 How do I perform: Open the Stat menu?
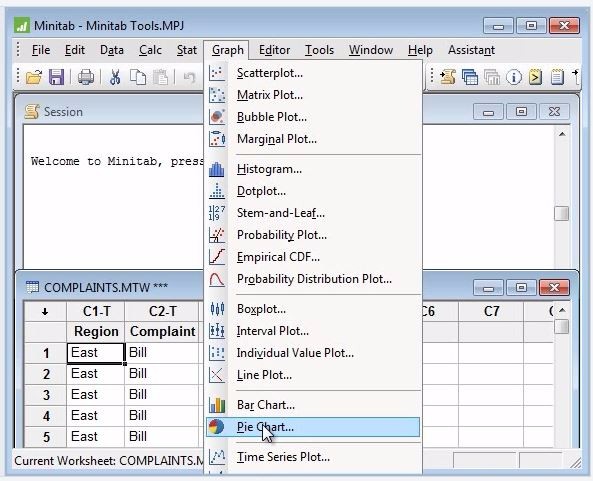click(187, 50)
